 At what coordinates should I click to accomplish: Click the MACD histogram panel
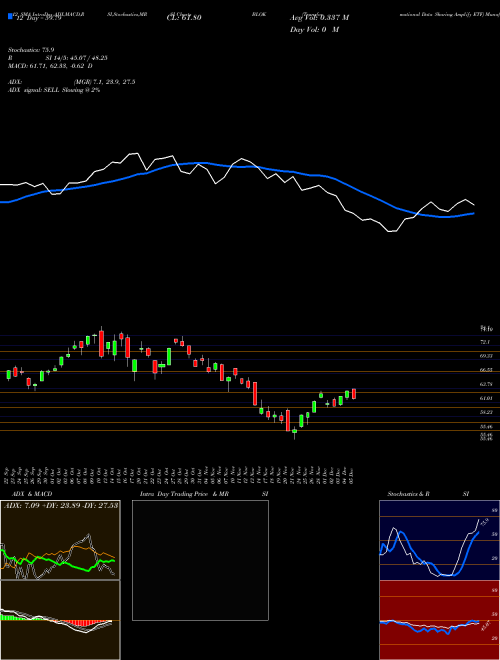[60, 620]
